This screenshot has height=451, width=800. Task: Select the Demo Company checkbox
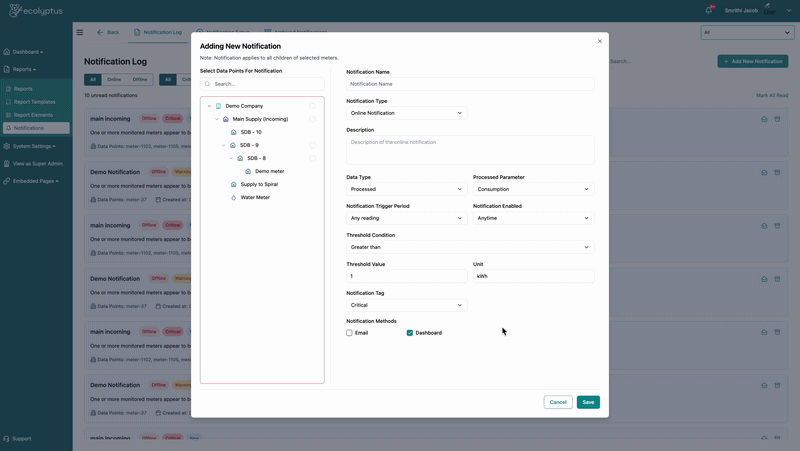(x=312, y=106)
